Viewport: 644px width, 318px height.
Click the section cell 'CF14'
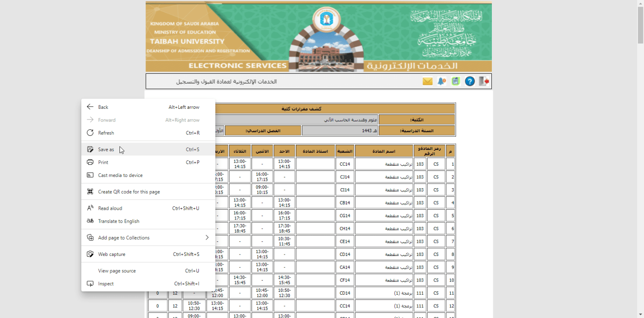click(345, 280)
